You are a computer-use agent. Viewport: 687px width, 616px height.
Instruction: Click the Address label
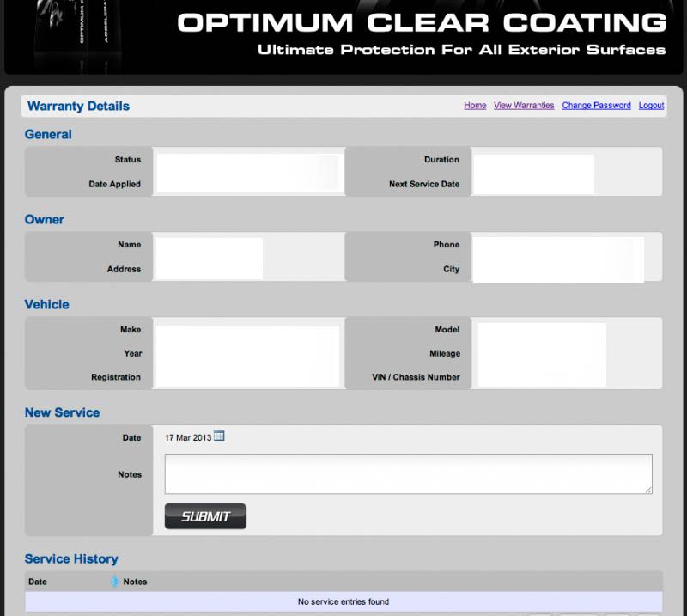pyautogui.click(x=124, y=269)
